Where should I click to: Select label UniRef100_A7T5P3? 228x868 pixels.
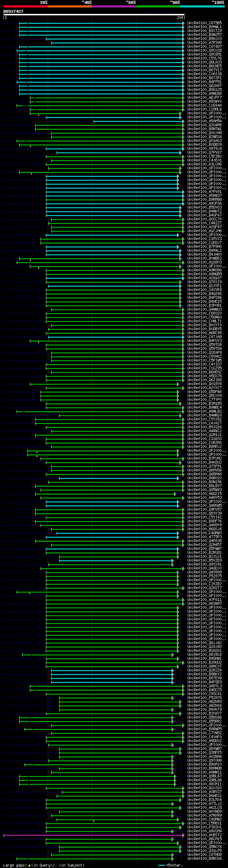[x=204, y=537]
